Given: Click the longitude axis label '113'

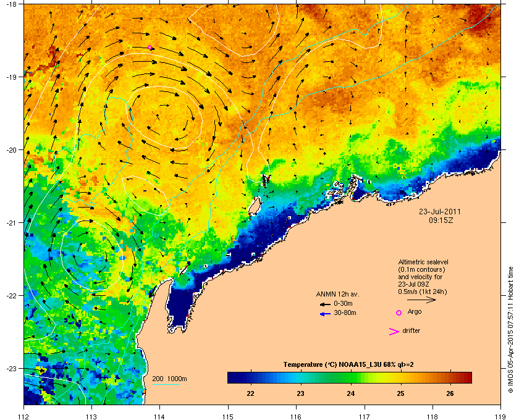Looking at the screenshot, I should (x=91, y=416).
